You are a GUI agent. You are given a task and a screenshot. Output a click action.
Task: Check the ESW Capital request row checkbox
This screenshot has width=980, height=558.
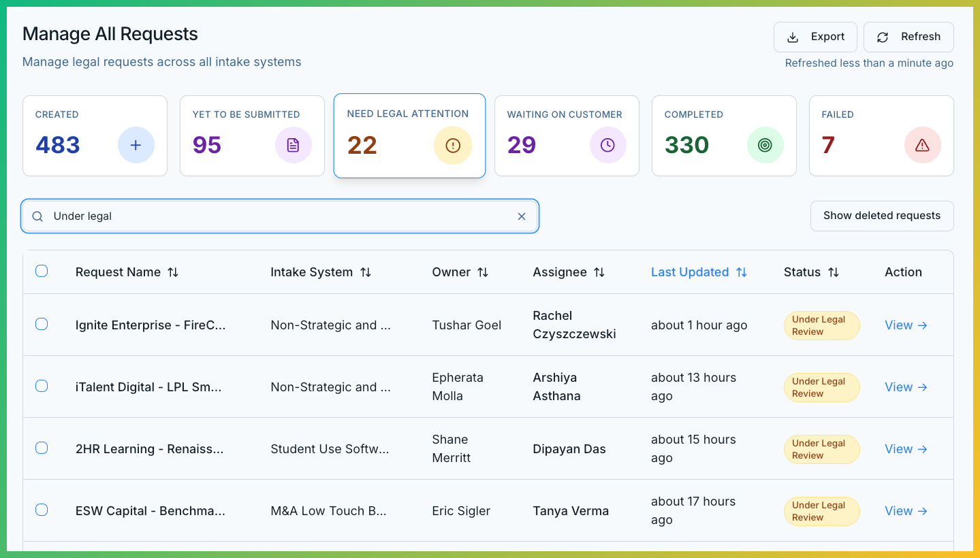point(42,509)
